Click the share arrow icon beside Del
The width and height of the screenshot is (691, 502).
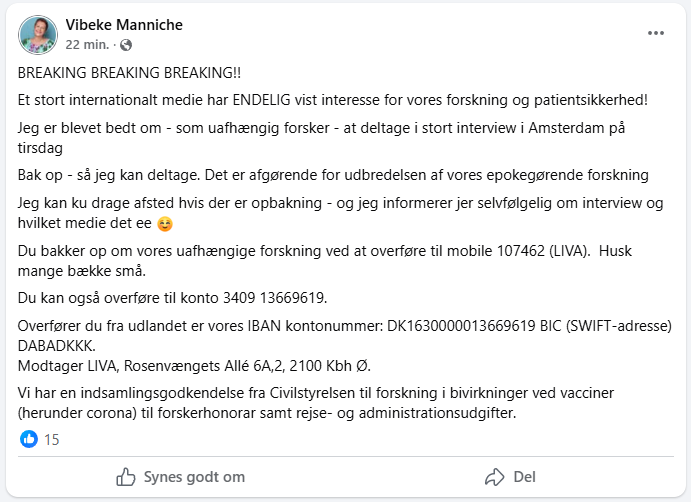(x=494, y=477)
